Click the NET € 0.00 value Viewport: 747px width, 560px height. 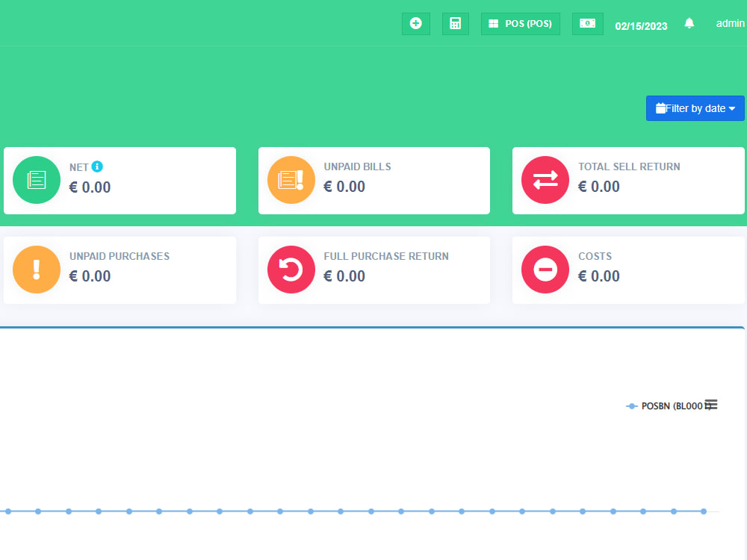click(90, 187)
